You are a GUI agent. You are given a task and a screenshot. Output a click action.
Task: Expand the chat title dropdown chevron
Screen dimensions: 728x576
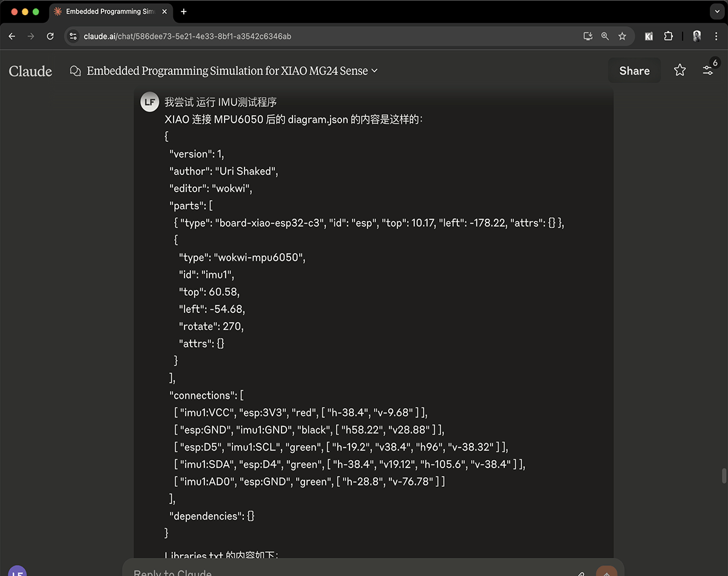click(x=374, y=71)
